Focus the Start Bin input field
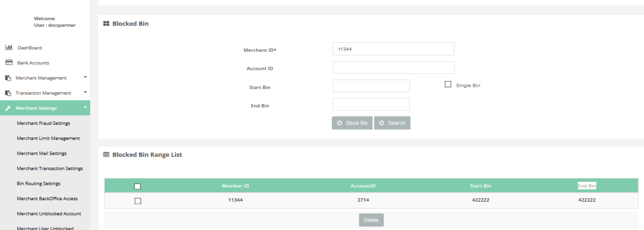The image size is (644, 230). coord(371,86)
